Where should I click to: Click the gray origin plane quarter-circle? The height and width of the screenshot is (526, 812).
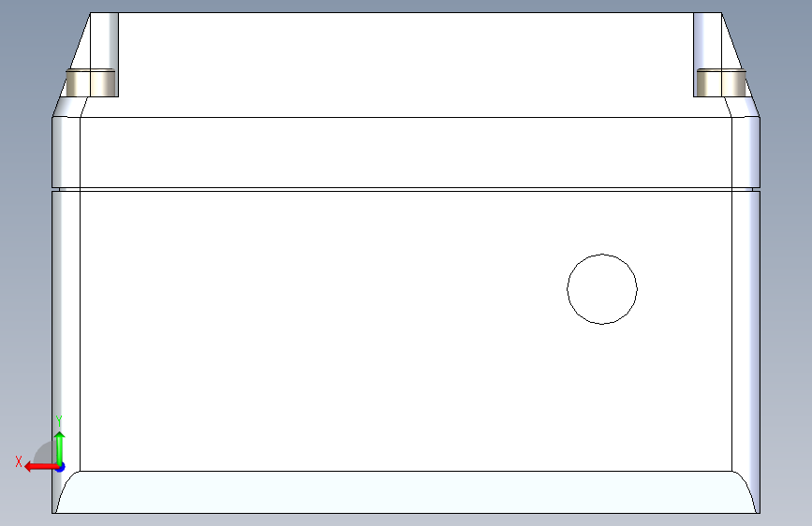click(x=45, y=454)
